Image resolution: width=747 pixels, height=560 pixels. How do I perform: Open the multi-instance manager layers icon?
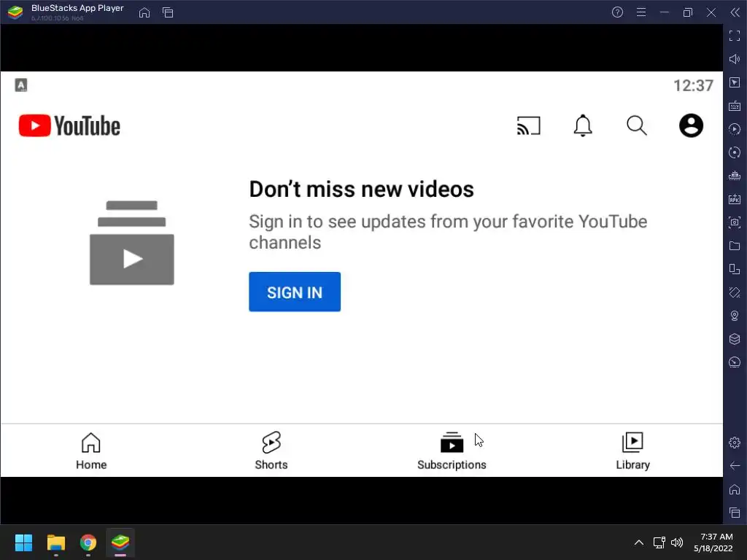click(735, 339)
